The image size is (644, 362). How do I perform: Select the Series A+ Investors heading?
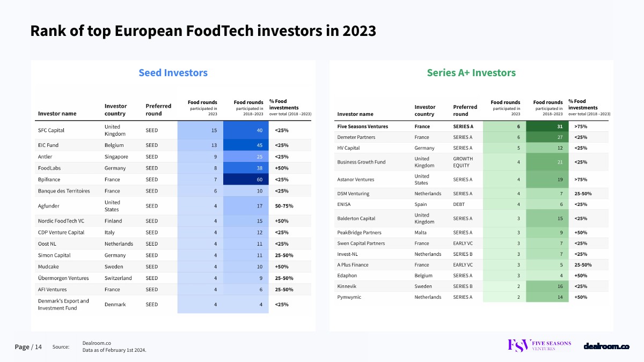click(471, 73)
